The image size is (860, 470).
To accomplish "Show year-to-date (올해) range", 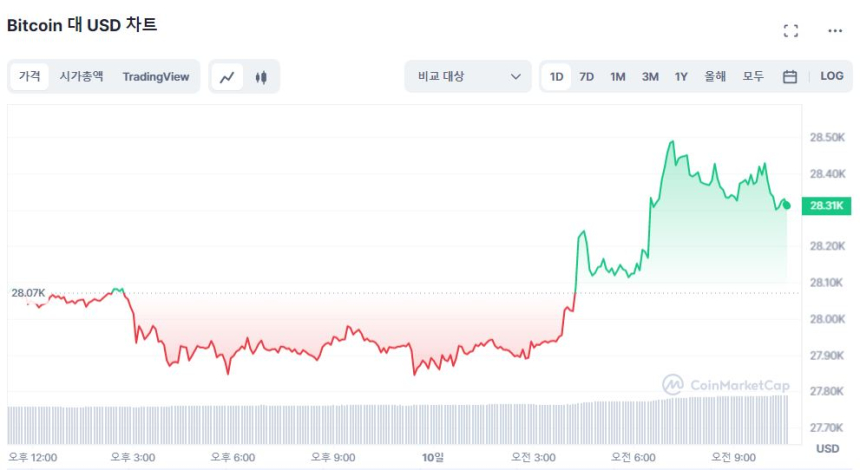I will 715,77.
